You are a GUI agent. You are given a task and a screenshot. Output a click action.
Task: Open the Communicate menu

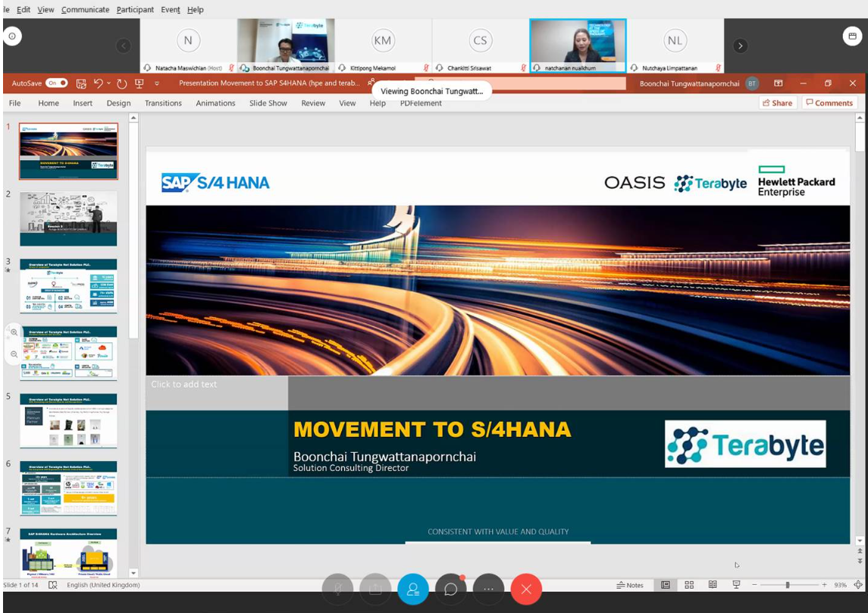point(85,9)
